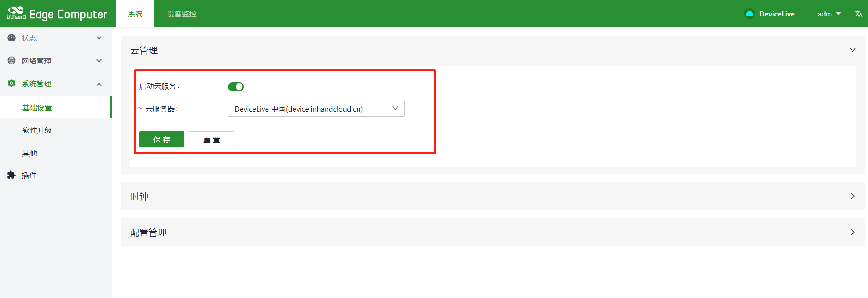Image resolution: width=868 pixels, height=298 pixels.
Task: Click the 重置 button
Action: (211, 139)
